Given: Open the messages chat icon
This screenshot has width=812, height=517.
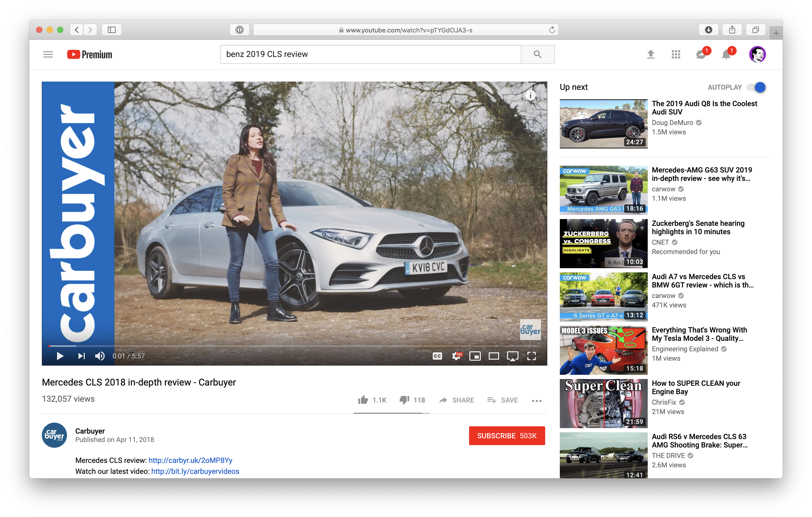Looking at the screenshot, I should [701, 54].
